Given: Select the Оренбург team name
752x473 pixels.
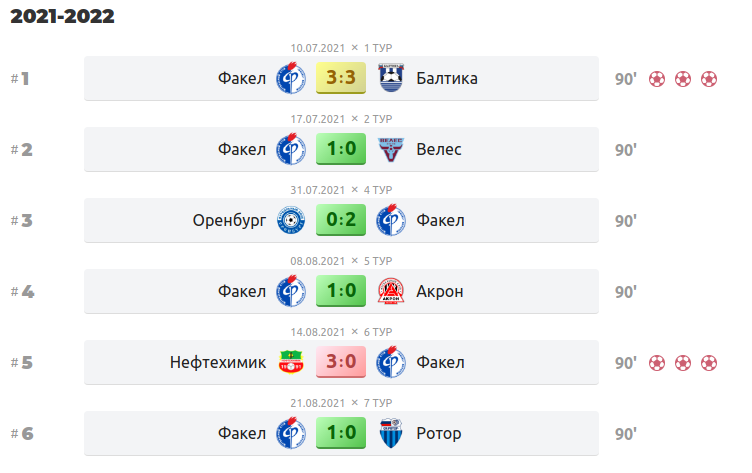Looking at the screenshot, I should [x=229, y=221].
